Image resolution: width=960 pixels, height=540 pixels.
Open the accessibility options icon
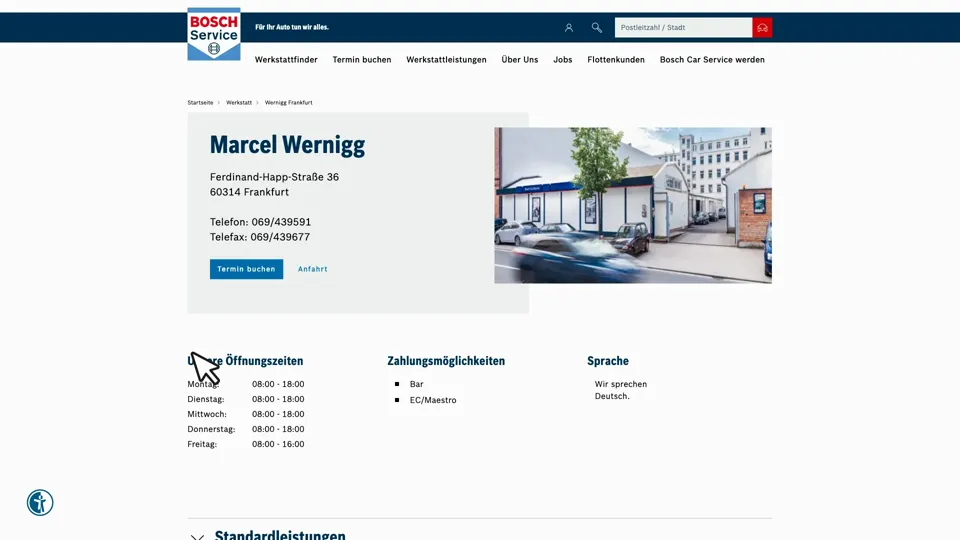coord(40,503)
